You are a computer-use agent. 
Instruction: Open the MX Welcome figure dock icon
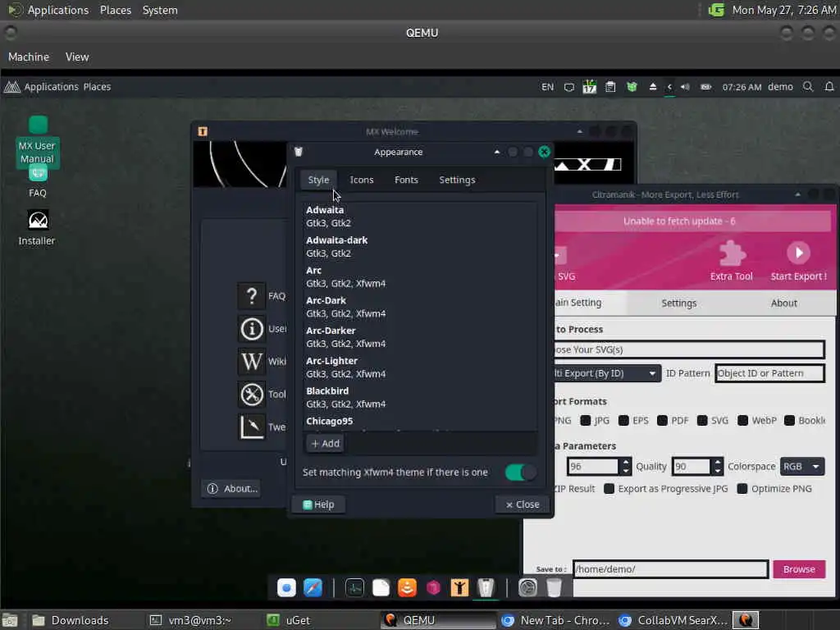pyautogui.click(x=459, y=587)
